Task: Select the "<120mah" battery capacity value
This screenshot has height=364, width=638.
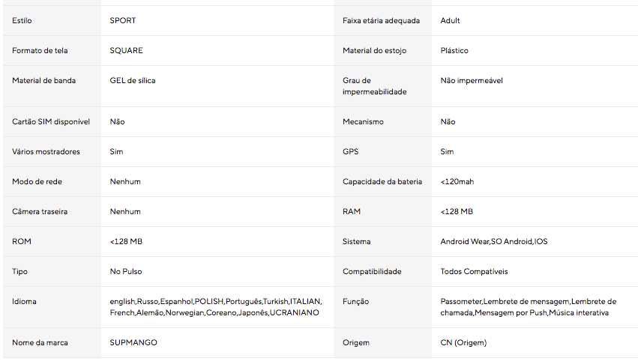Action: [x=457, y=182]
